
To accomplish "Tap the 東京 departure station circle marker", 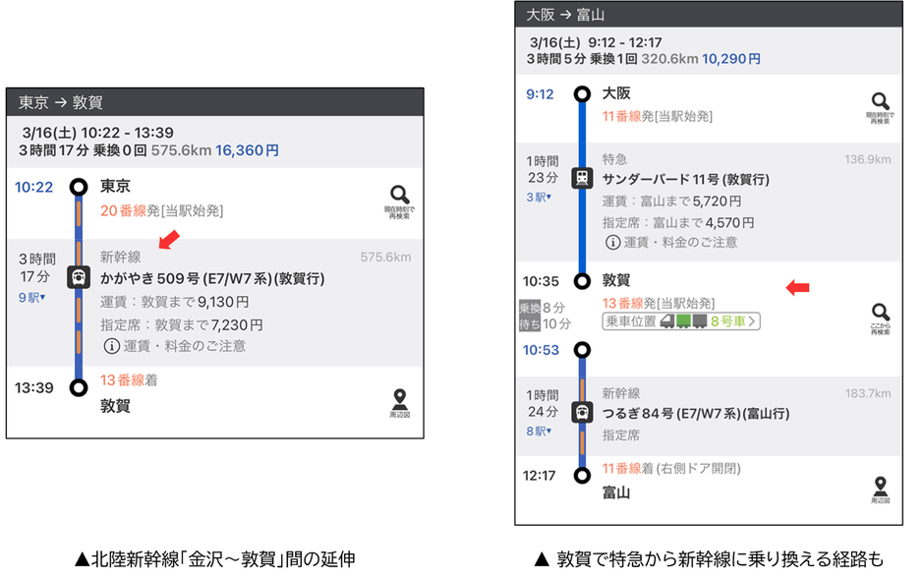I will [79, 188].
